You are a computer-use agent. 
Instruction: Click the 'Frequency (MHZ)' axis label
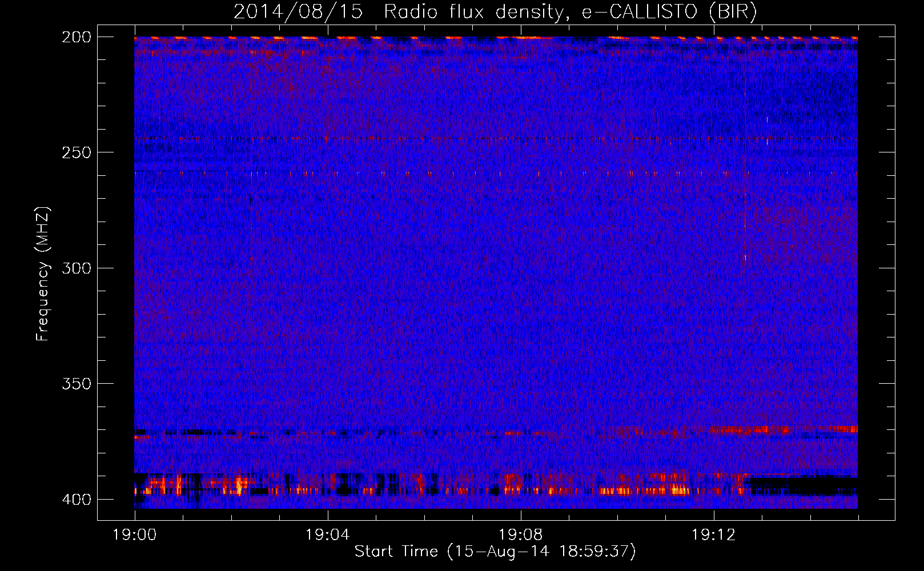(43, 274)
